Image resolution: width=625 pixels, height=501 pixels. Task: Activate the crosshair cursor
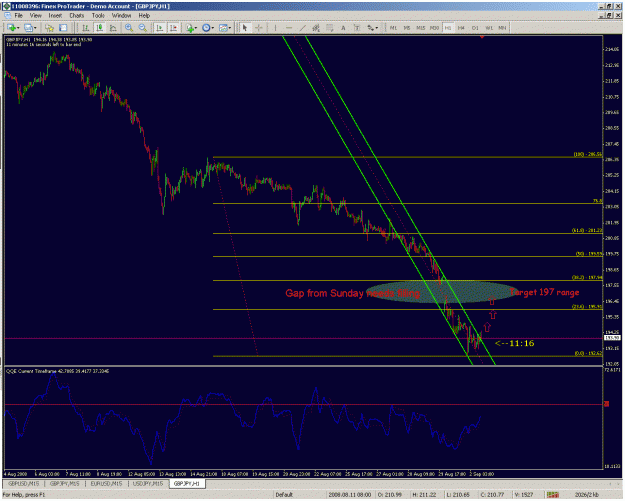259,28
